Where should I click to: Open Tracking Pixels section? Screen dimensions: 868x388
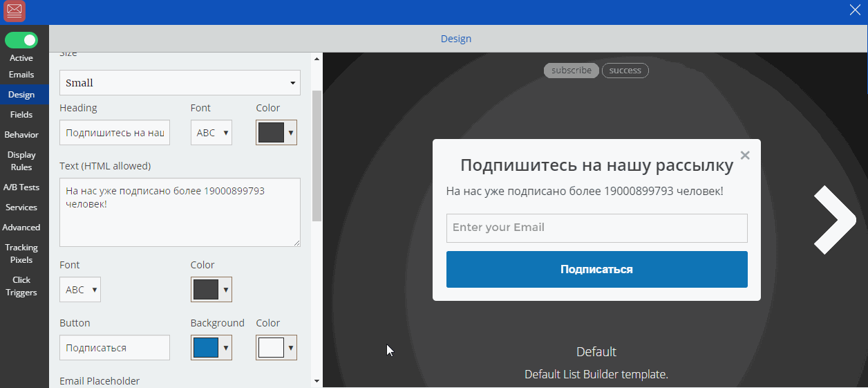pyautogui.click(x=21, y=254)
